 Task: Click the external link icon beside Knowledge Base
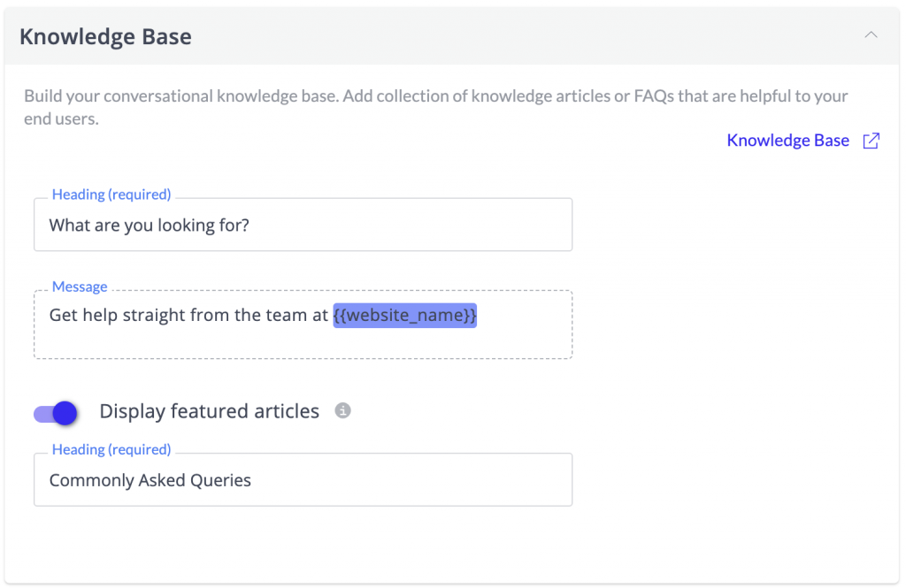click(x=871, y=141)
